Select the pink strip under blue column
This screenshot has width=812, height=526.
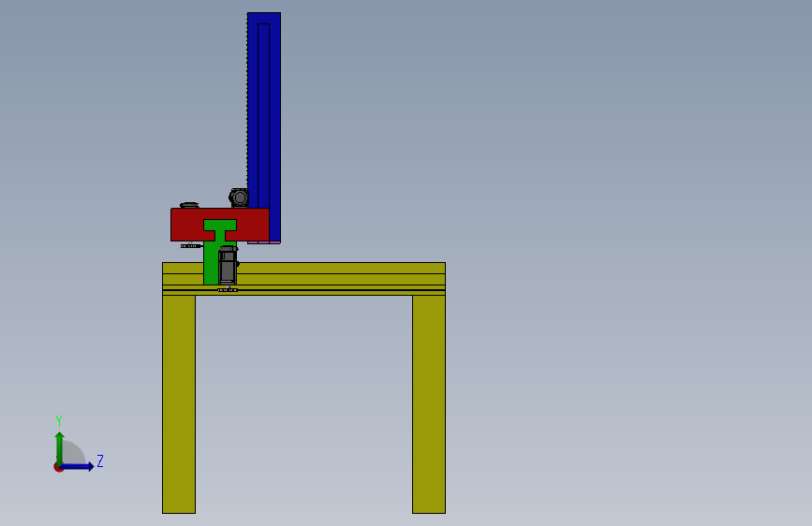pos(264,242)
